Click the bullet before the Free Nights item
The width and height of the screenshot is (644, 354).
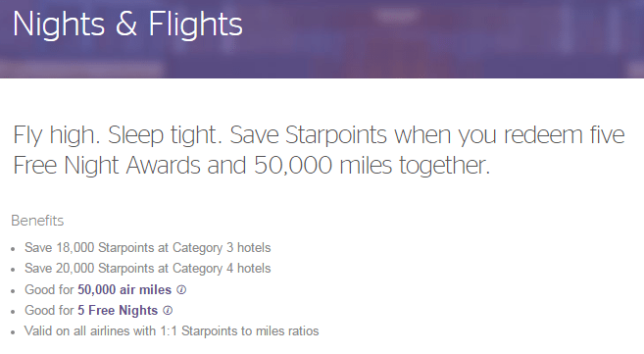13,312
